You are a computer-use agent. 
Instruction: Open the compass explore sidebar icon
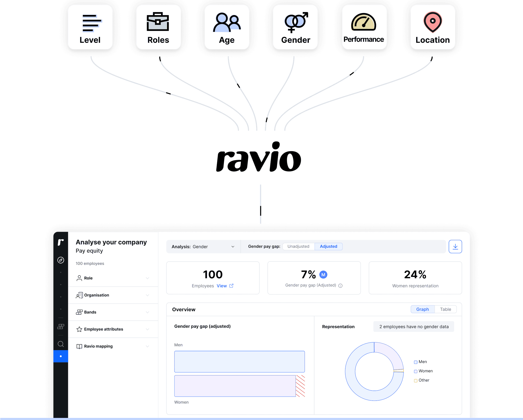[61, 260]
